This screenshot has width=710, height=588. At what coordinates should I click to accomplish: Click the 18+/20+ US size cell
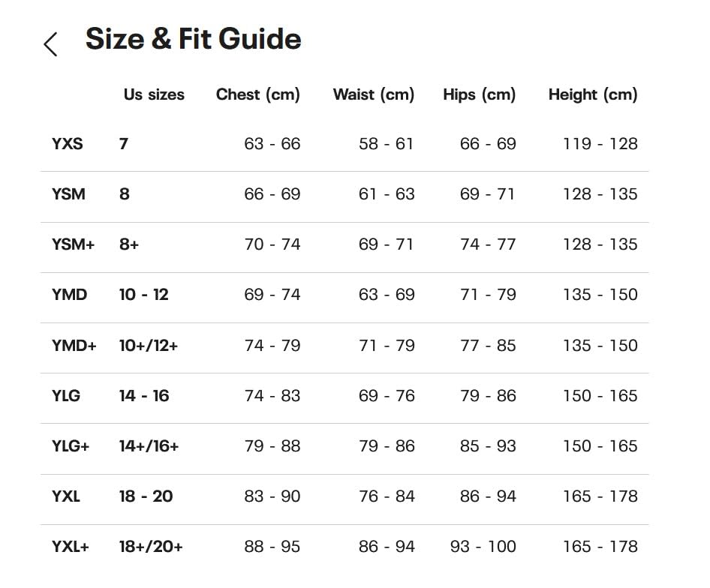150,547
